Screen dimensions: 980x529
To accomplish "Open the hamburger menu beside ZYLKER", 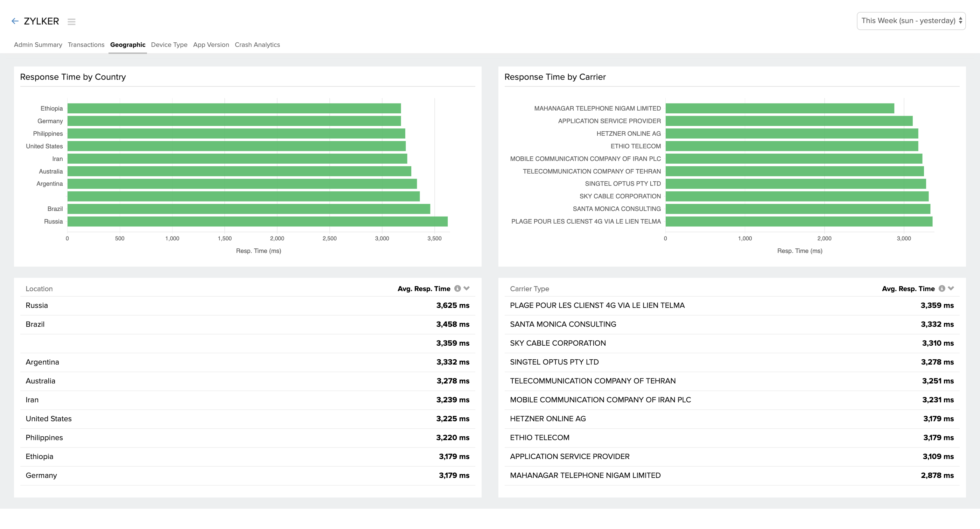I will click(x=71, y=22).
